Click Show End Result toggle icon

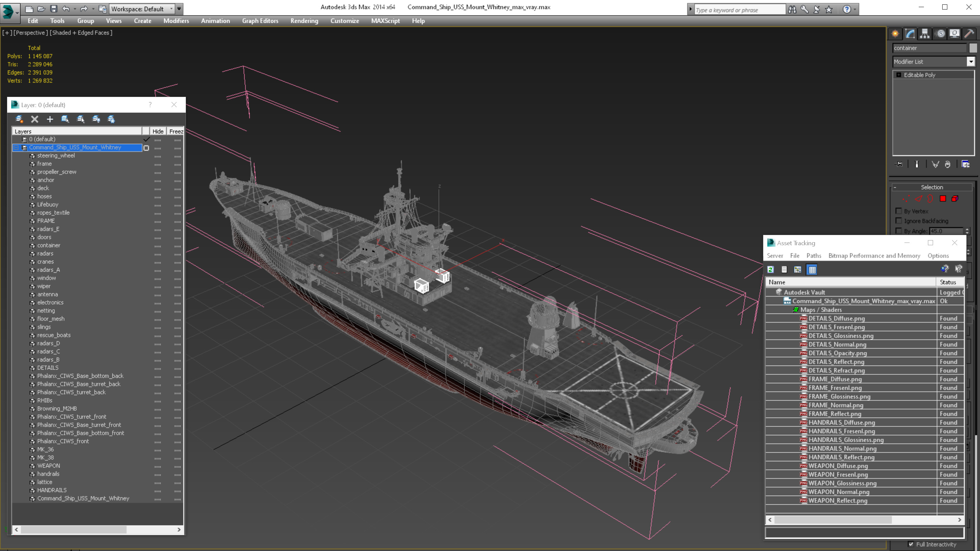click(917, 164)
